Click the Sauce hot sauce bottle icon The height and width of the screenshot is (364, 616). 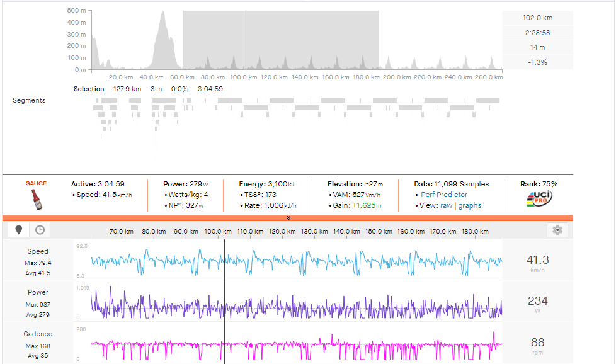36,199
